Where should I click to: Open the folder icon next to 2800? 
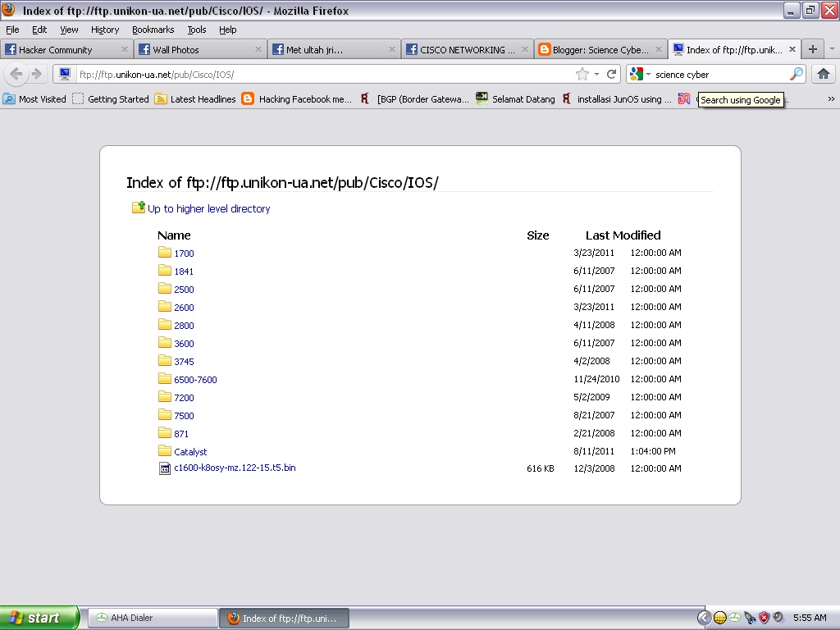[x=165, y=325]
